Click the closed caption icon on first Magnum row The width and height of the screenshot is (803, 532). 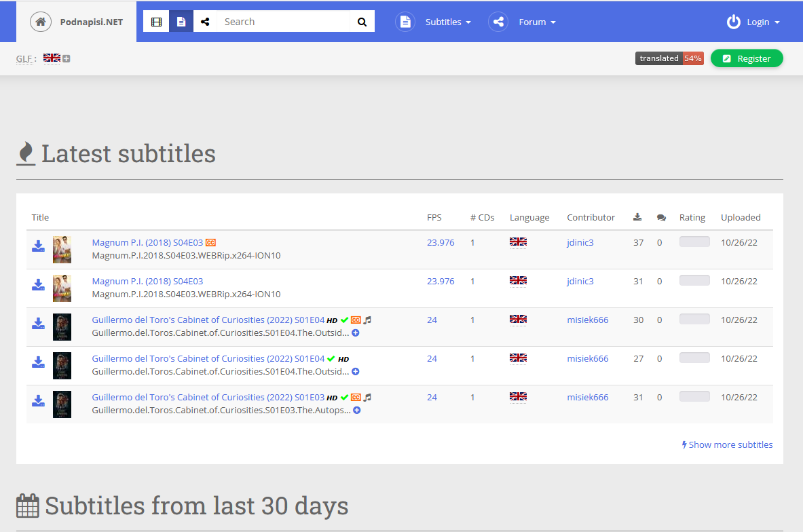210,243
